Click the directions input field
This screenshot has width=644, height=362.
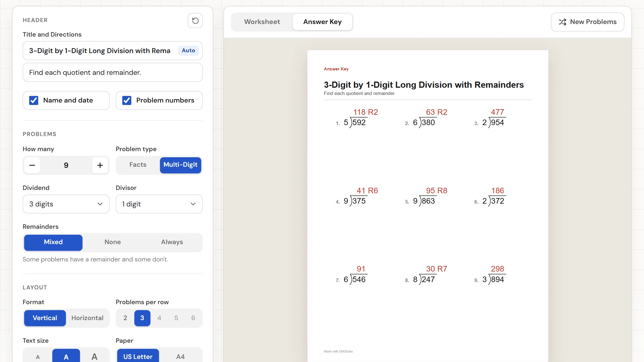113,72
